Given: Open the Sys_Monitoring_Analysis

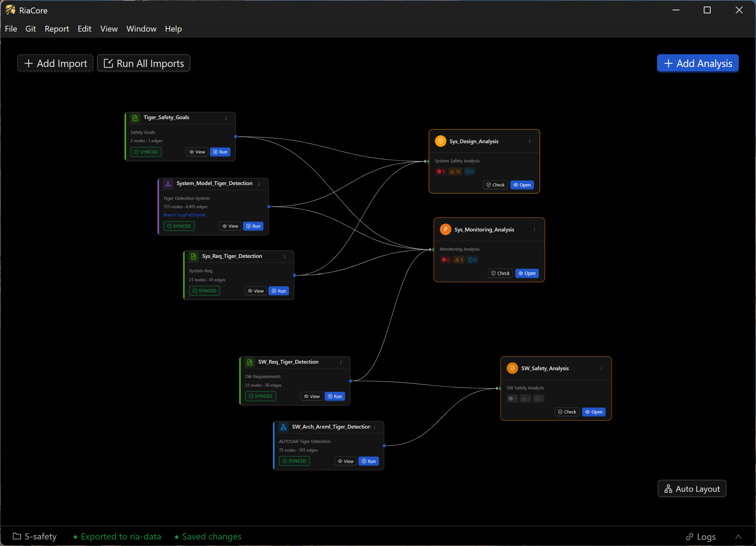Looking at the screenshot, I should coord(527,273).
